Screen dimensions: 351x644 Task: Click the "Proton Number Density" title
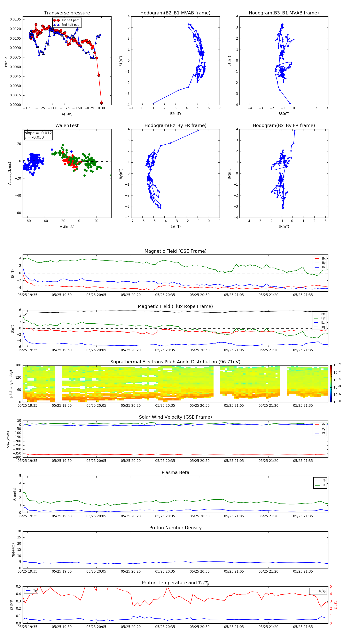tap(175, 528)
